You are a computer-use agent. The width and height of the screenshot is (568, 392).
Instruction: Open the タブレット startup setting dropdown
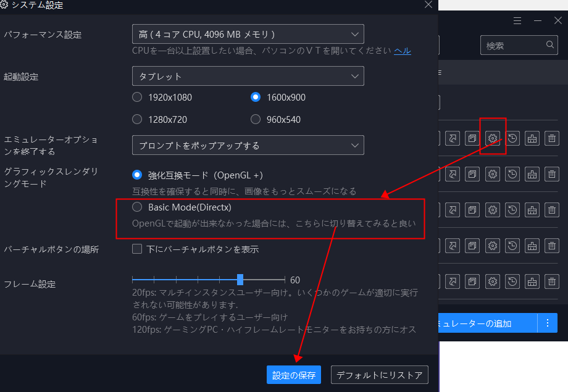pyautogui.click(x=248, y=76)
